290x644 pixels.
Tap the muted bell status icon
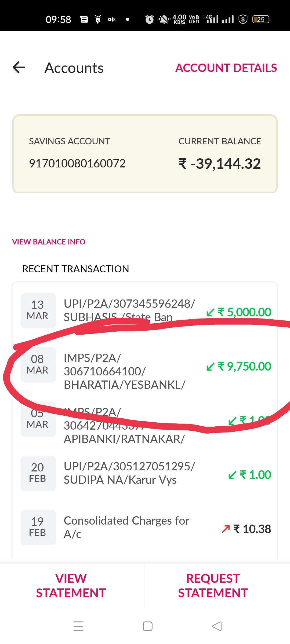(163, 19)
